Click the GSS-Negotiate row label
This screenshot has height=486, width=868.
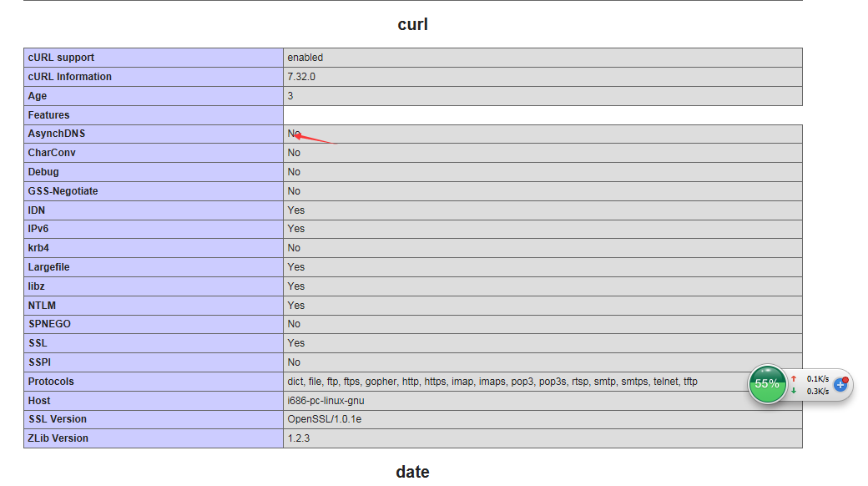click(63, 191)
